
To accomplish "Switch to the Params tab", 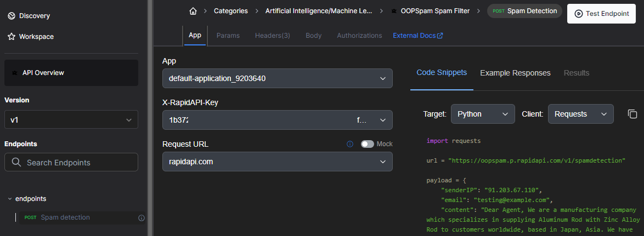I will [228, 36].
